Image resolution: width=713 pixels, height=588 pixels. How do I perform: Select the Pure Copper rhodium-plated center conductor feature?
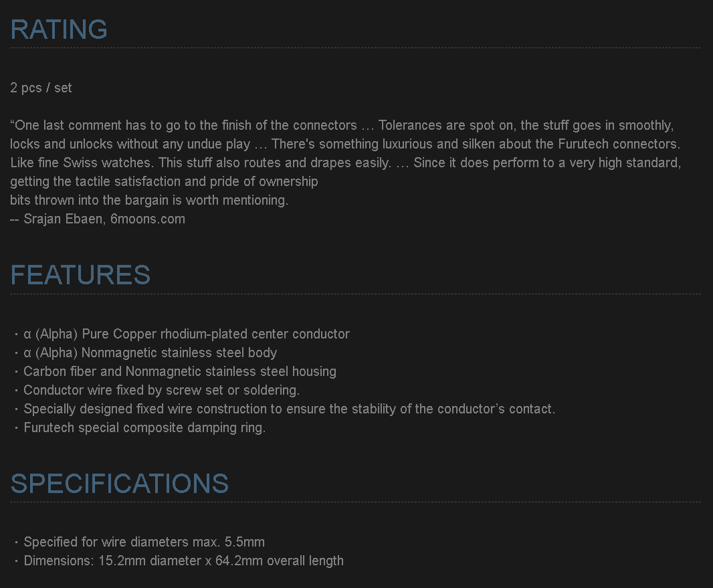[x=187, y=334]
